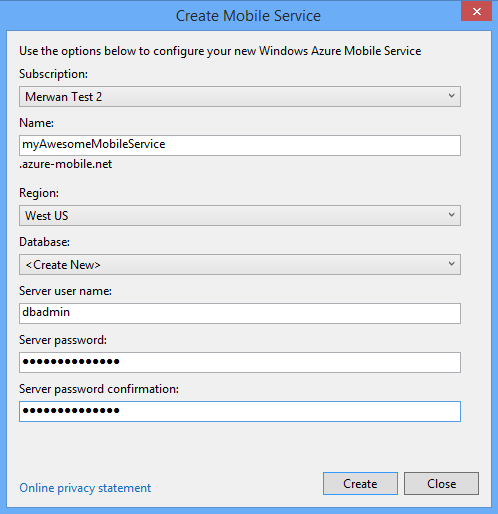Click the chevron arrow of the Subscription dropdown

pyautogui.click(x=451, y=96)
